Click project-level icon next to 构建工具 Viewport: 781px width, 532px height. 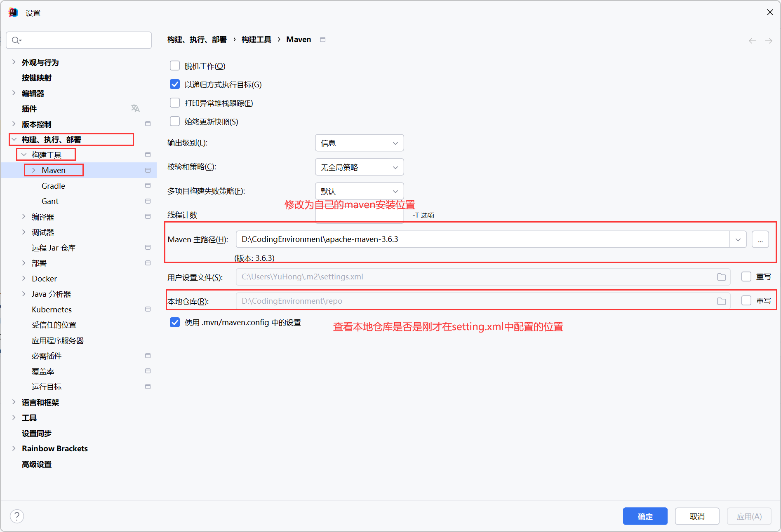[148, 155]
